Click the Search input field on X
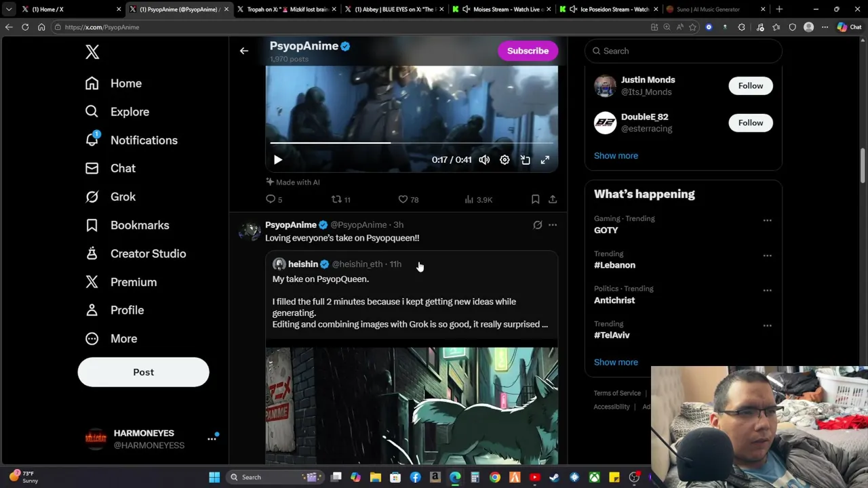 [684, 51]
